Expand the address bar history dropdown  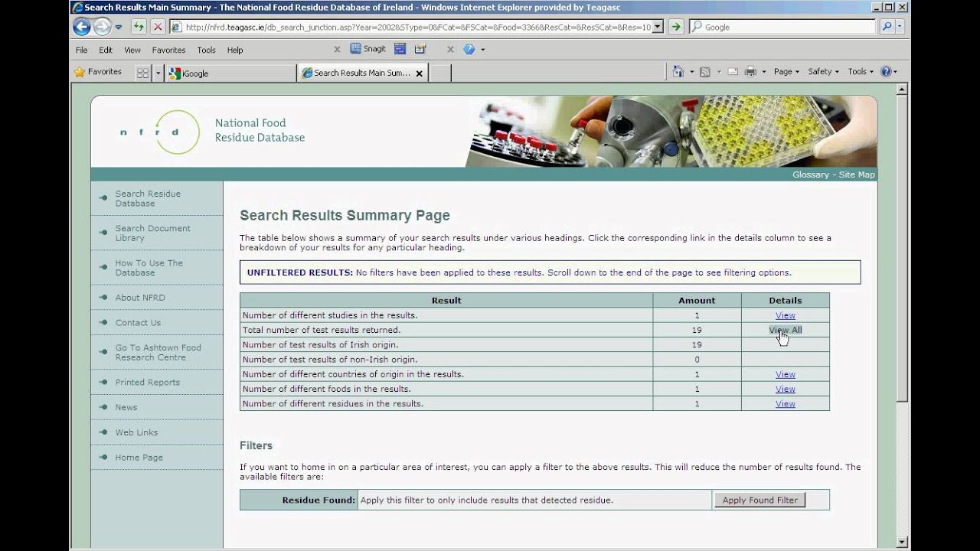[659, 27]
